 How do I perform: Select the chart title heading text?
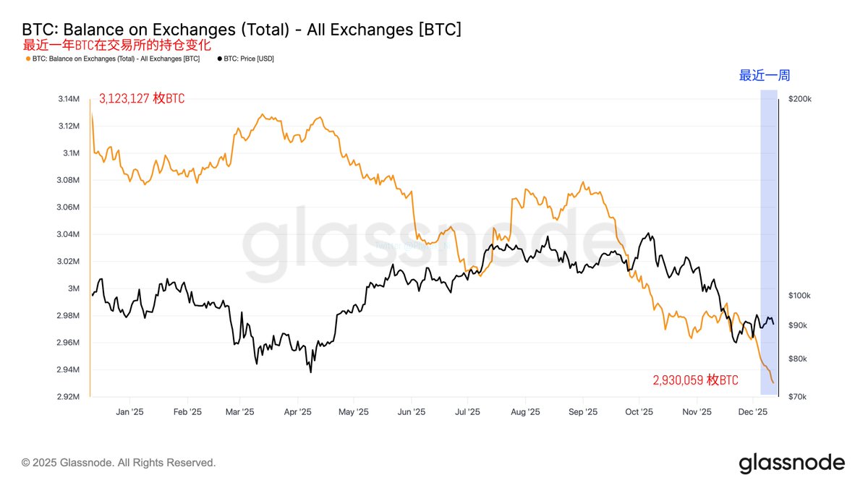pyautogui.click(x=242, y=30)
